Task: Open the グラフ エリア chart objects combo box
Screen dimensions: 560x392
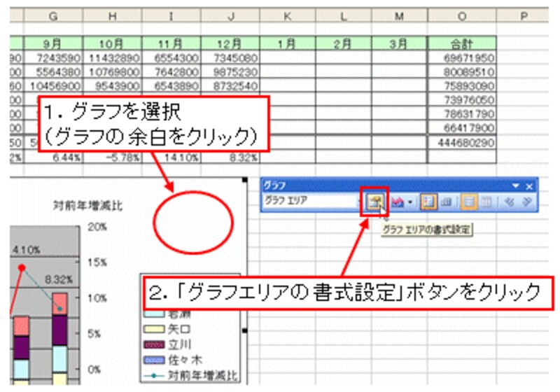Action: click(x=312, y=202)
